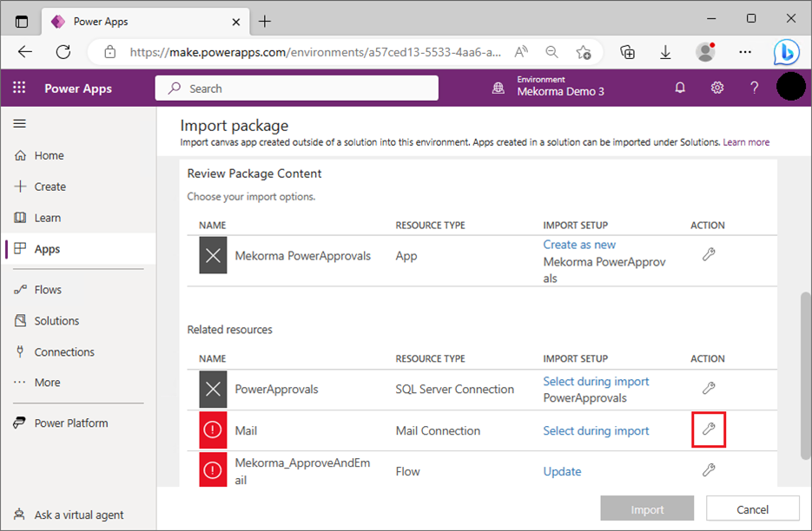Click the wrench icon for Mekorma PowerApprovals app

point(709,255)
